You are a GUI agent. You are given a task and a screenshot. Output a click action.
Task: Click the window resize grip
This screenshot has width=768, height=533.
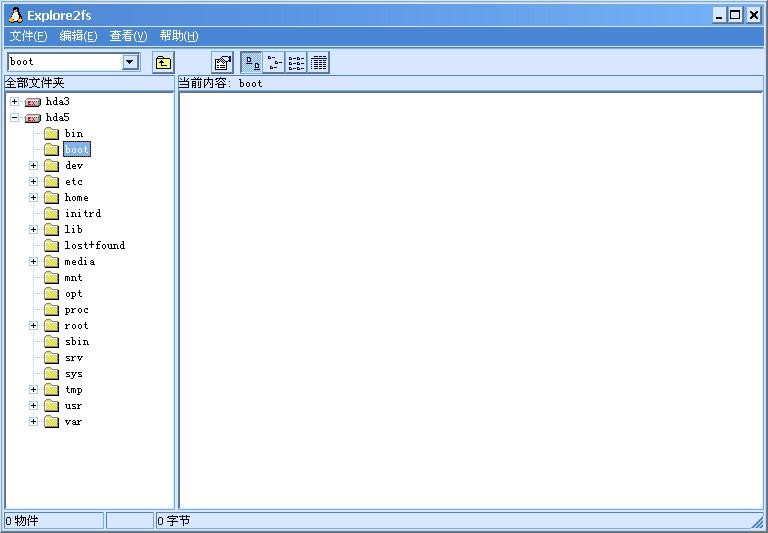pos(757,521)
